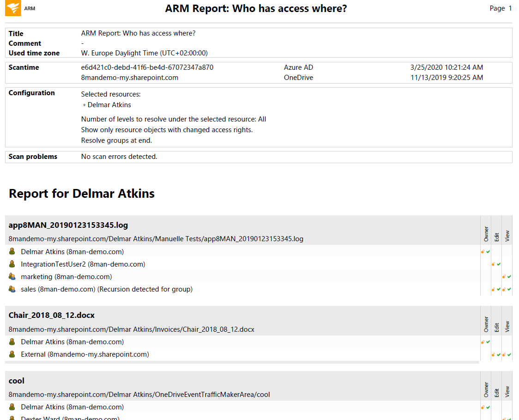Screen dimensions: 519x420
Task: Click the group icon beside sales
Action: point(12,289)
